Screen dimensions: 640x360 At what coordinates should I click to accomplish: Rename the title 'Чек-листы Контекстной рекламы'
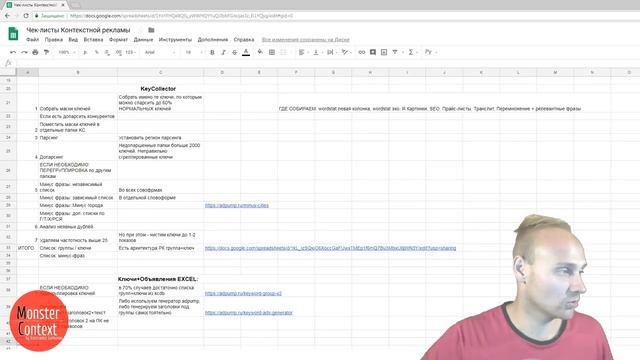78,30
